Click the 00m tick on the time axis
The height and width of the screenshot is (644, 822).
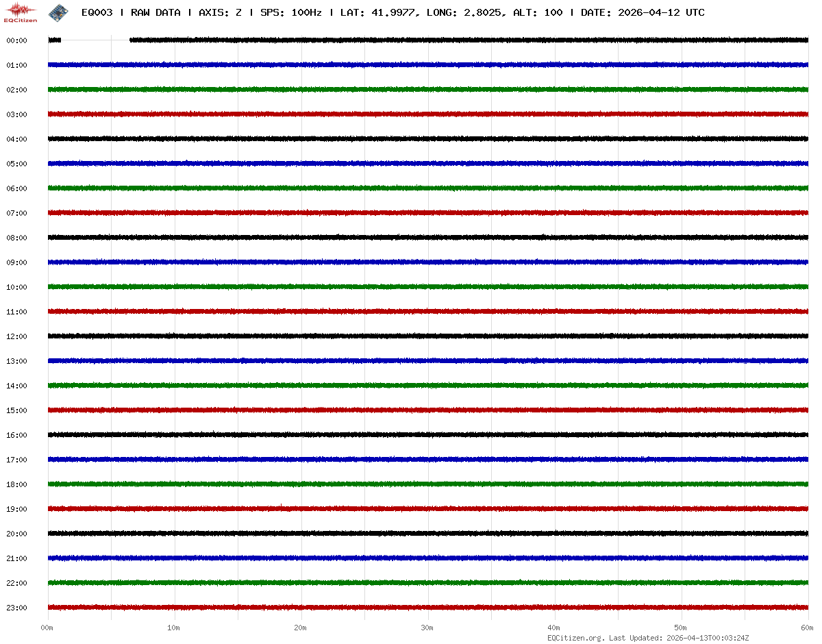(x=47, y=628)
